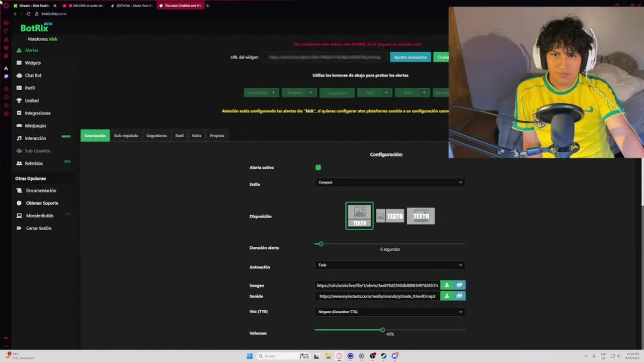Click the browser address bar botrix.live
644x362 pixels.
click(x=53, y=14)
